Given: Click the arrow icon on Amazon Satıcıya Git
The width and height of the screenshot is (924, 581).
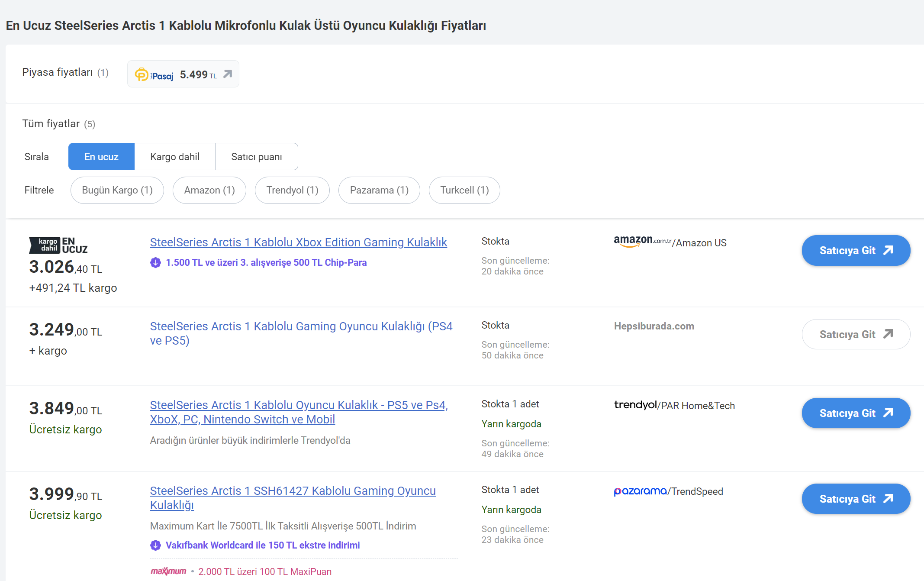Looking at the screenshot, I should (x=888, y=250).
